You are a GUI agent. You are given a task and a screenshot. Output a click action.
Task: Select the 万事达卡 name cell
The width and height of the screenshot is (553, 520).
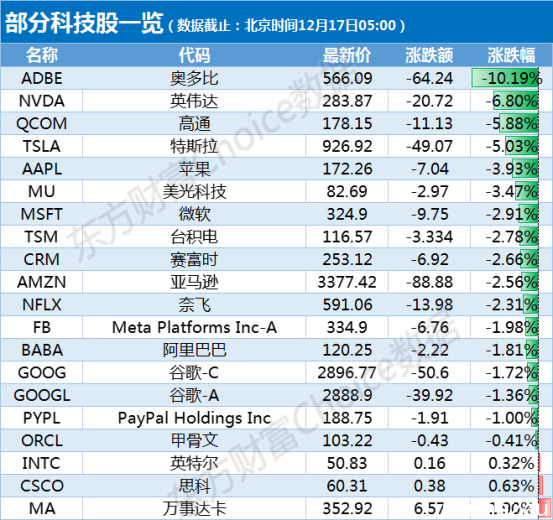(194, 508)
